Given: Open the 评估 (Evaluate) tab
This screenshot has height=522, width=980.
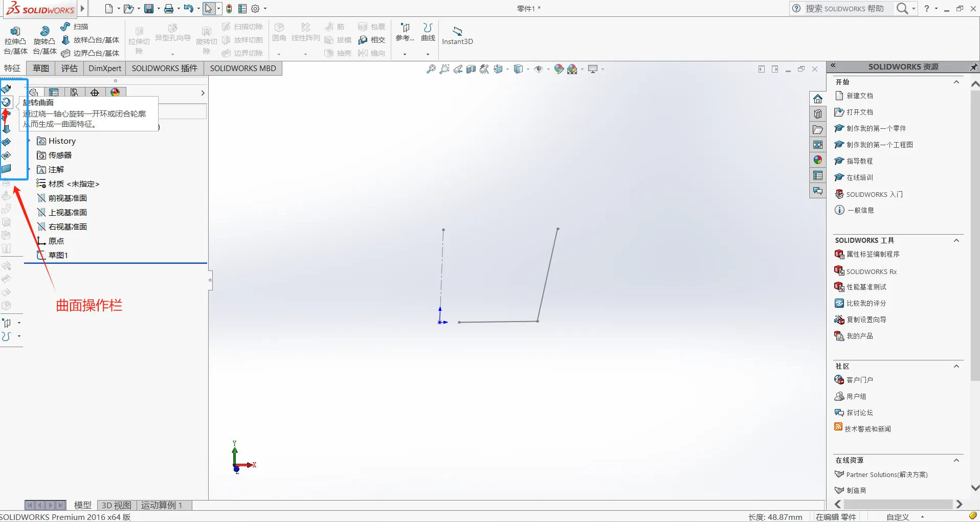Looking at the screenshot, I should tap(70, 69).
